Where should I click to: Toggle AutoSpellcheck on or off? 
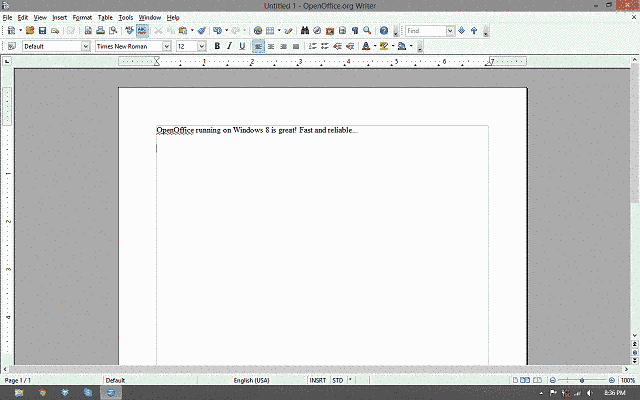click(x=142, y=31)
